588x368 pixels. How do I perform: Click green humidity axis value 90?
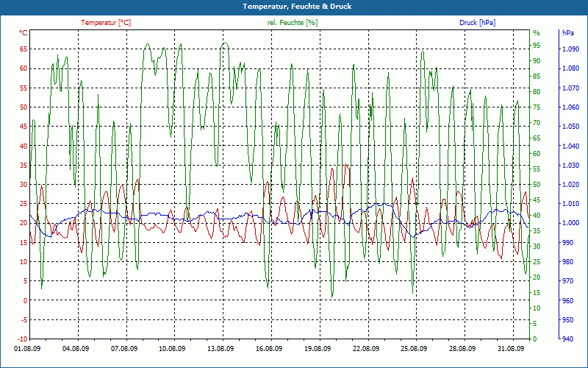coord(537,61)
